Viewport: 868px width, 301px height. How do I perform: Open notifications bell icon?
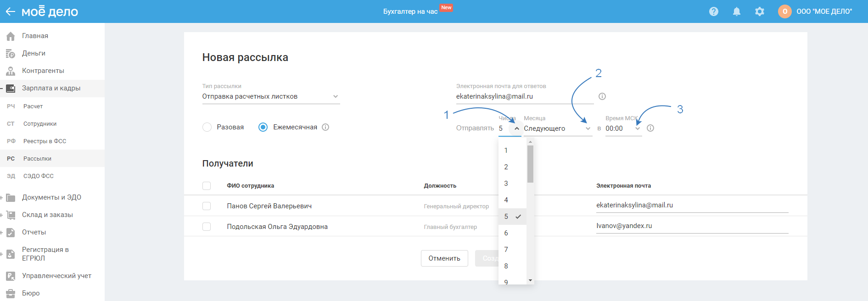click(736, 11)
